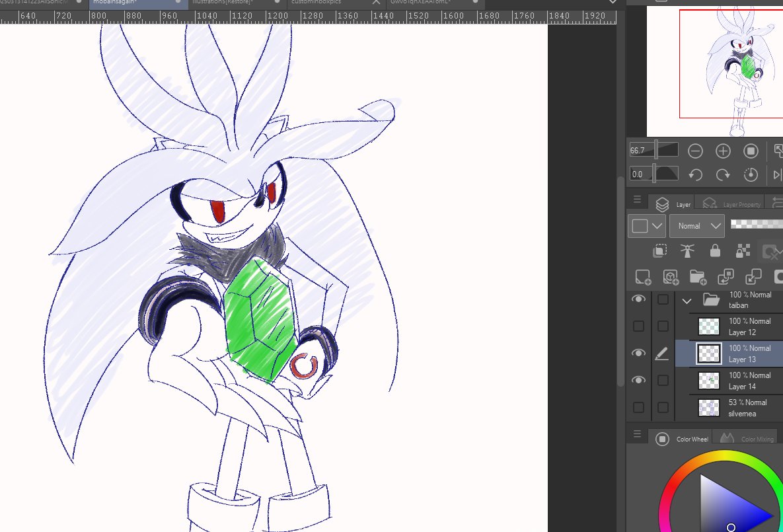Tick the Layer 12 selection checkbox
This screenshot has width=783, height=532.
pyautogui.click(x=663, y=326)
